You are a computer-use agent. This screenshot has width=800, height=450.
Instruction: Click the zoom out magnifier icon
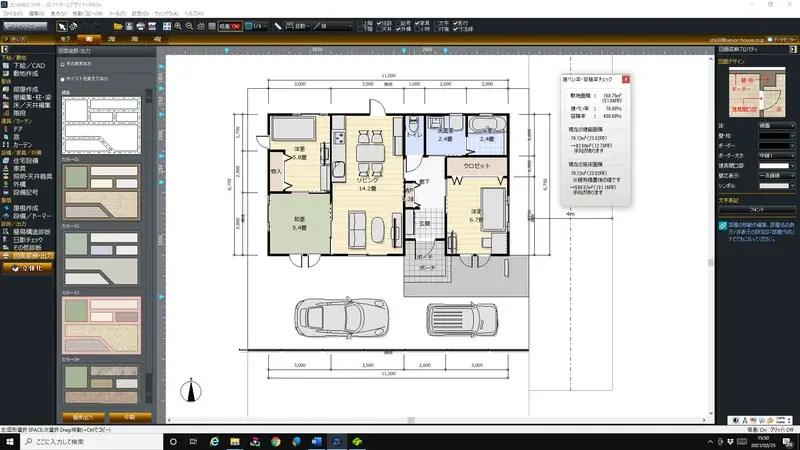(x=189, y=27)
